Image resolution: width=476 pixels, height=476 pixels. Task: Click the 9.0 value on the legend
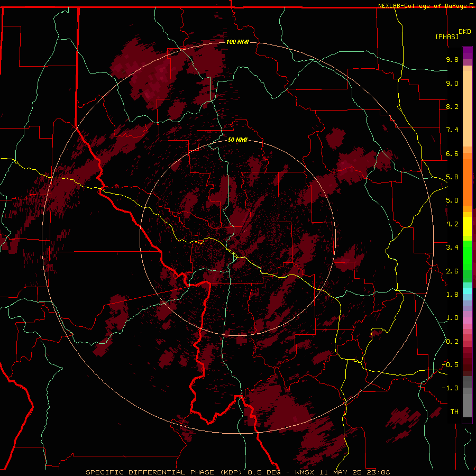pyautogui.click(x=452, y=83)
